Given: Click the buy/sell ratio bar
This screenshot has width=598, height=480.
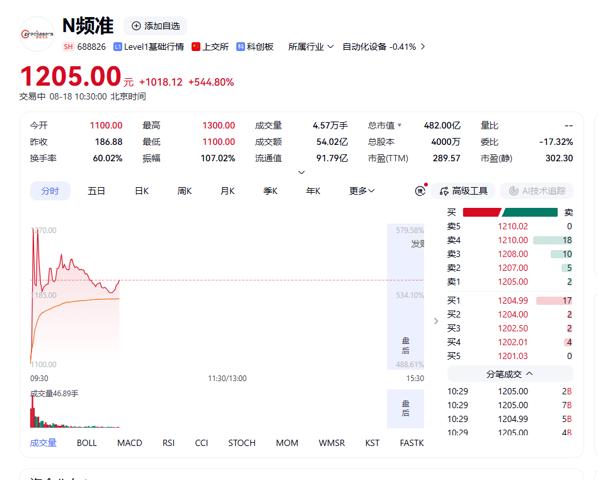Looking at the screenshot, I should click(510, 212).
